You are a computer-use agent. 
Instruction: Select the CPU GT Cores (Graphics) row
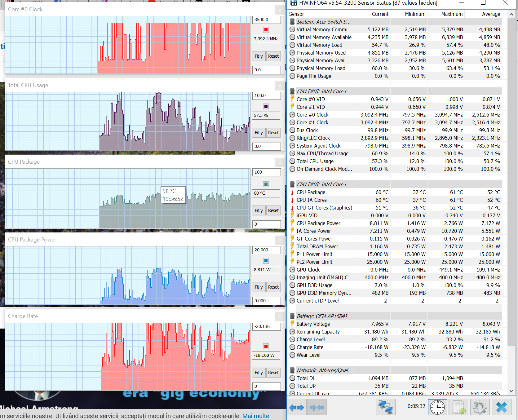[395, 208]
